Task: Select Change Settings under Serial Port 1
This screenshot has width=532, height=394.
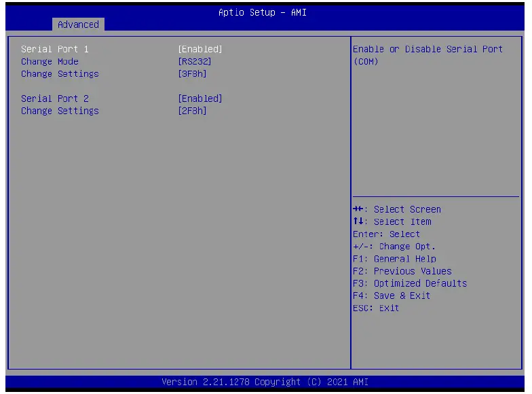Action: point(60,74)
